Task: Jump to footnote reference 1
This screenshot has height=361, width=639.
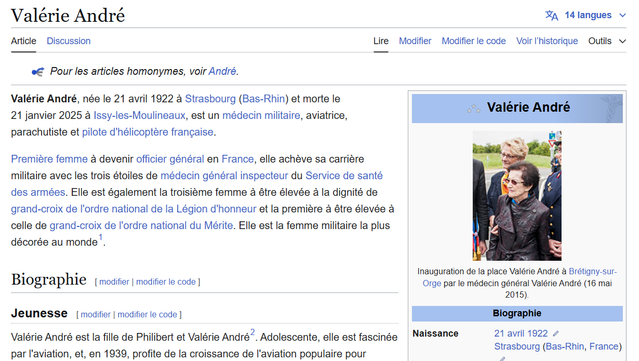Action: tap(100, 238)
